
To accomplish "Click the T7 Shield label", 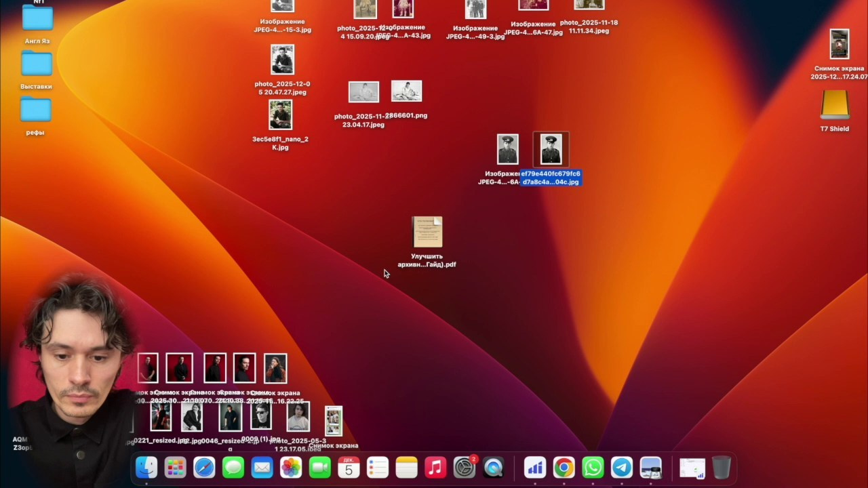I will 835,129.
